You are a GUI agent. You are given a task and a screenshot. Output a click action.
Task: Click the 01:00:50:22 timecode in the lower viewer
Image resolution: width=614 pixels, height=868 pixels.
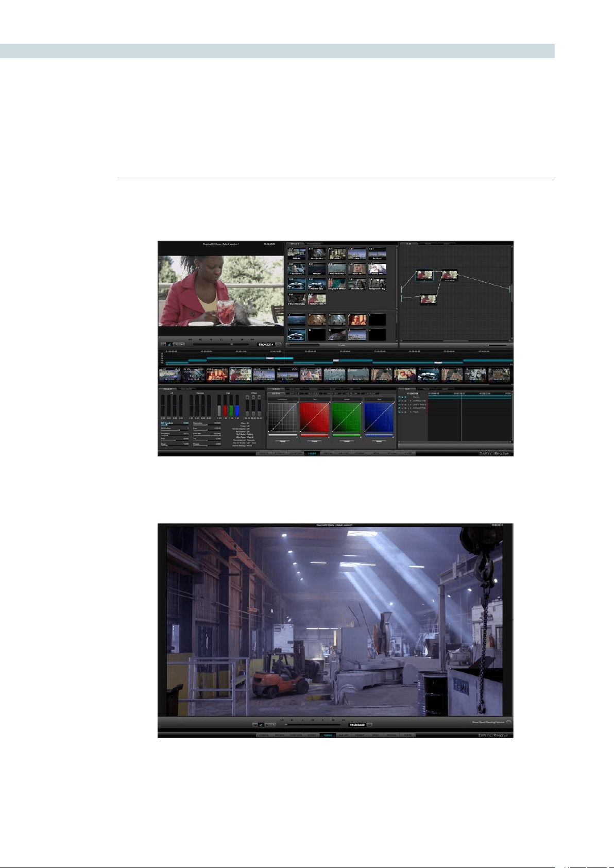point(357,724)
